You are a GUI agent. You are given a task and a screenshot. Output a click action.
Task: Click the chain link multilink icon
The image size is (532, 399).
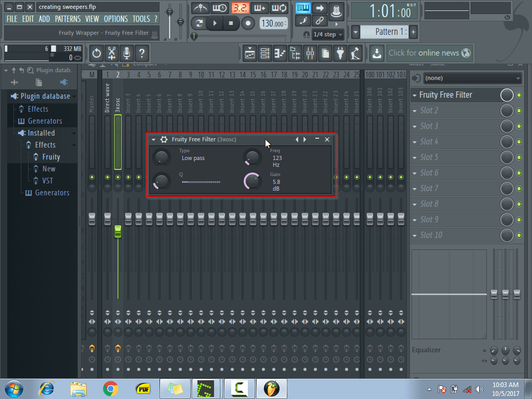[320, 21]
